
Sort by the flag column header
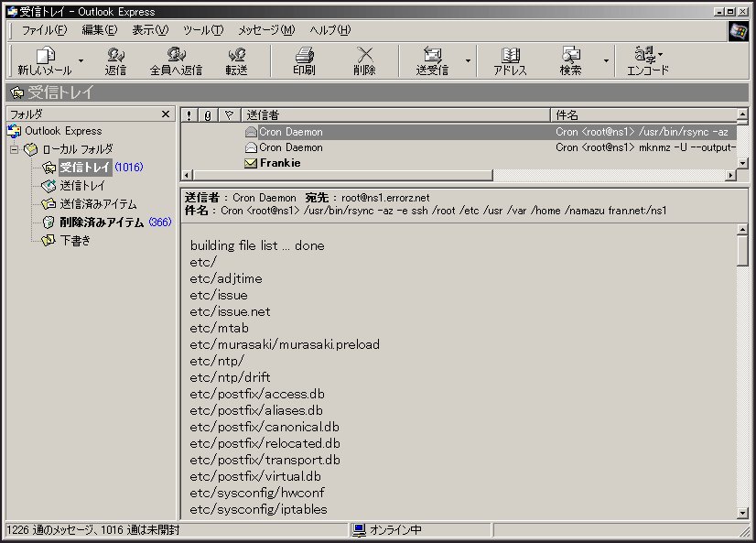tap(229, 115)
